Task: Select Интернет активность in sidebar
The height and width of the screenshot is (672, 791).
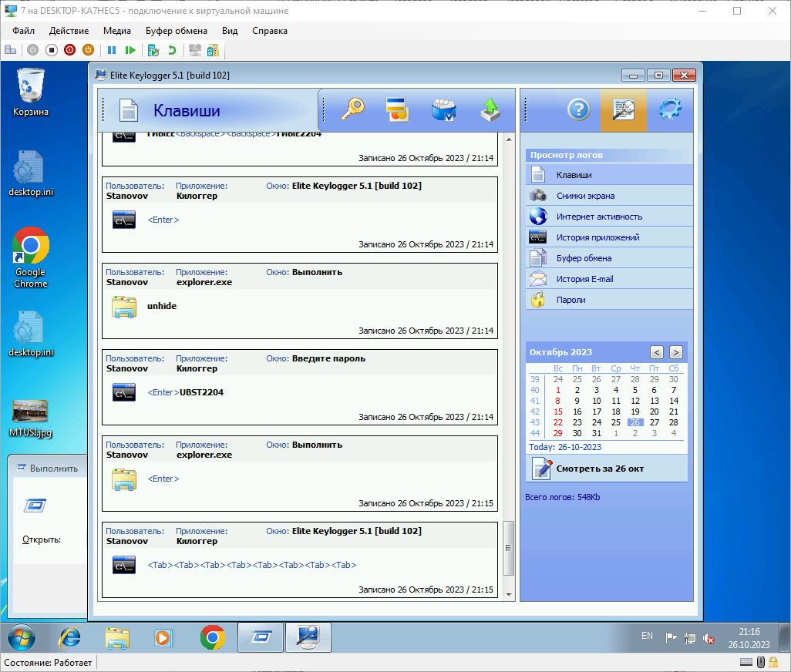Action: pyautogui.click(x=609, y=217)
